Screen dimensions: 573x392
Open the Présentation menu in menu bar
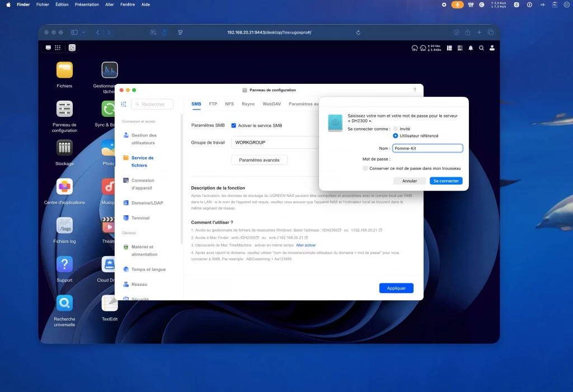point(87,4)
